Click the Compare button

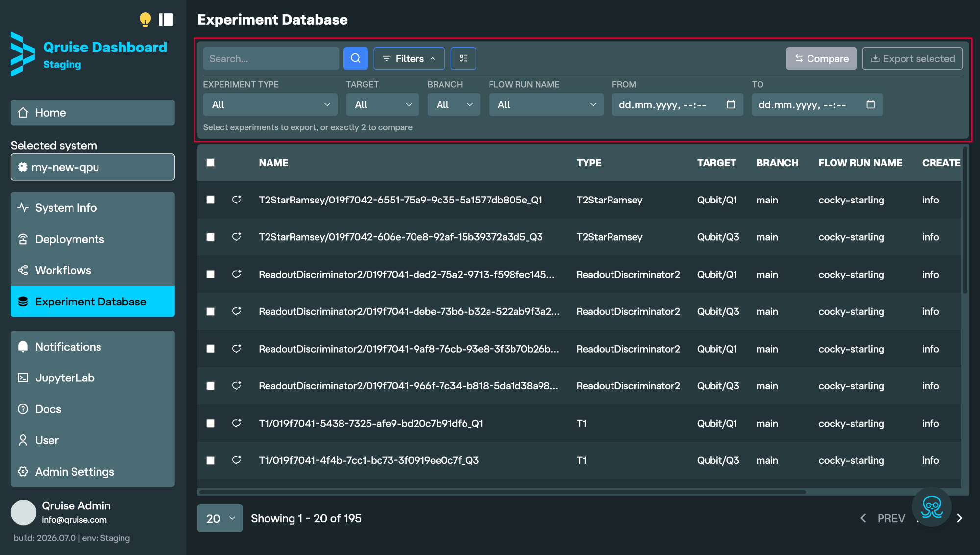(821, 58)
